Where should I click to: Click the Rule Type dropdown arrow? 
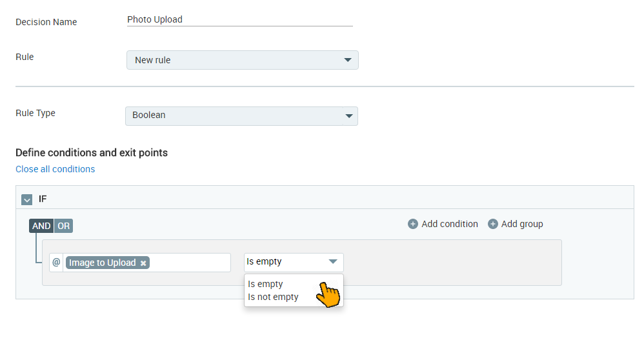[349, 115]
